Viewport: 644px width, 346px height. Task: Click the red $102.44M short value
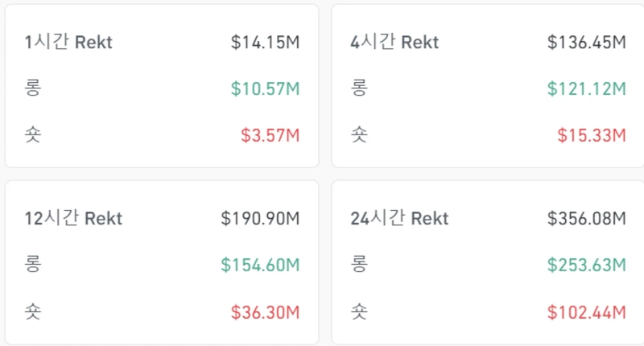(x=586, y=311)
